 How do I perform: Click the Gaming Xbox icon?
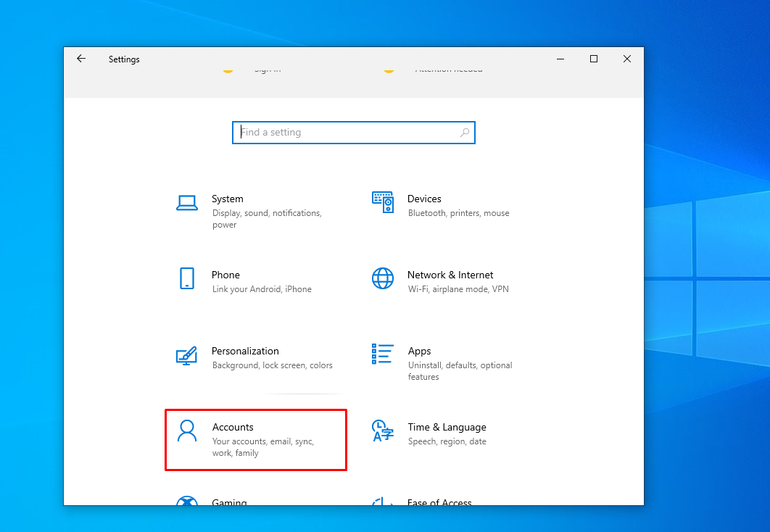coord(187,501)
